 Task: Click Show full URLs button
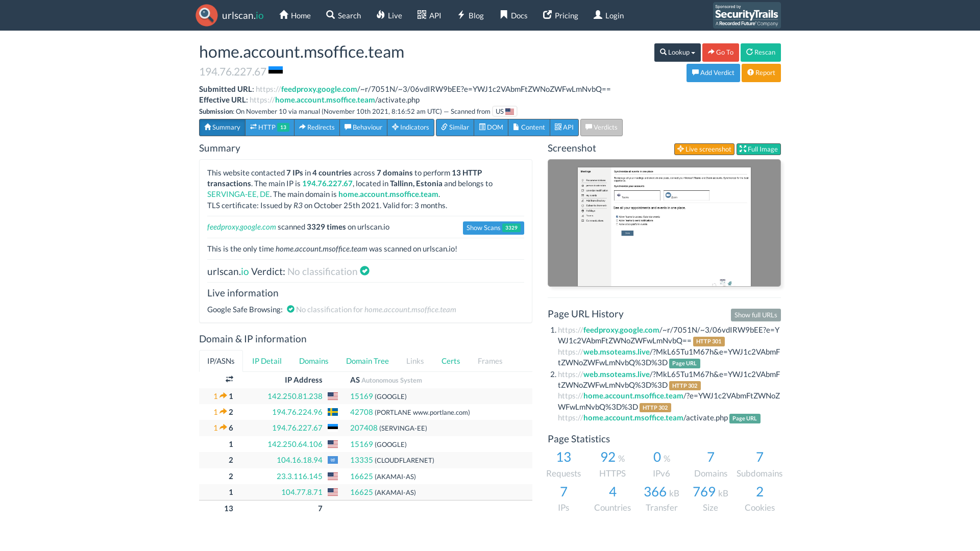pos(756,315)
